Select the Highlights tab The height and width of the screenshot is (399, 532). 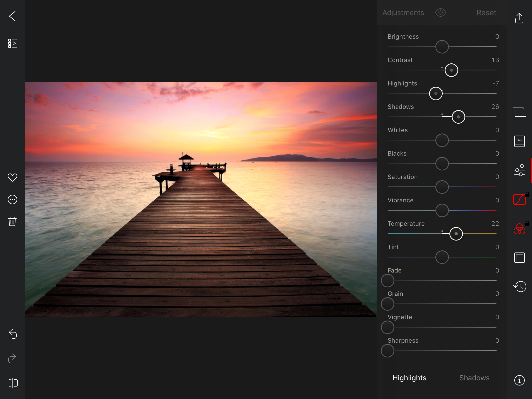[x=409, y=378]
